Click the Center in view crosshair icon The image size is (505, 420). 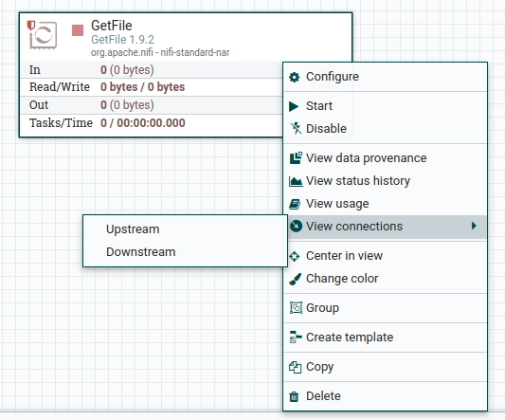tap(294, 256)
